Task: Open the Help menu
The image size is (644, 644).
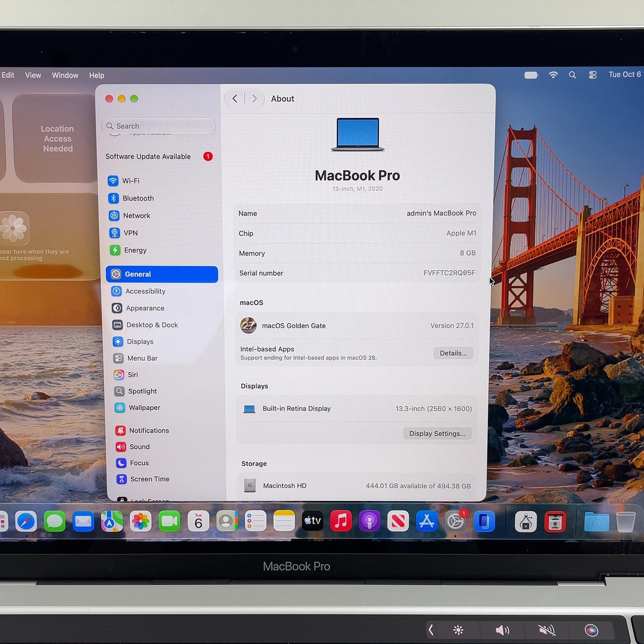Action: [x=97, y=75]
